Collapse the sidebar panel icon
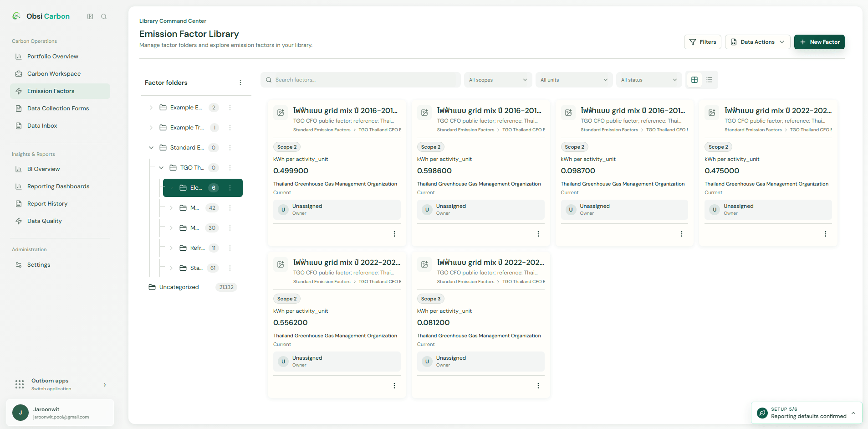 pyautogui.click(x=90, y=16)
